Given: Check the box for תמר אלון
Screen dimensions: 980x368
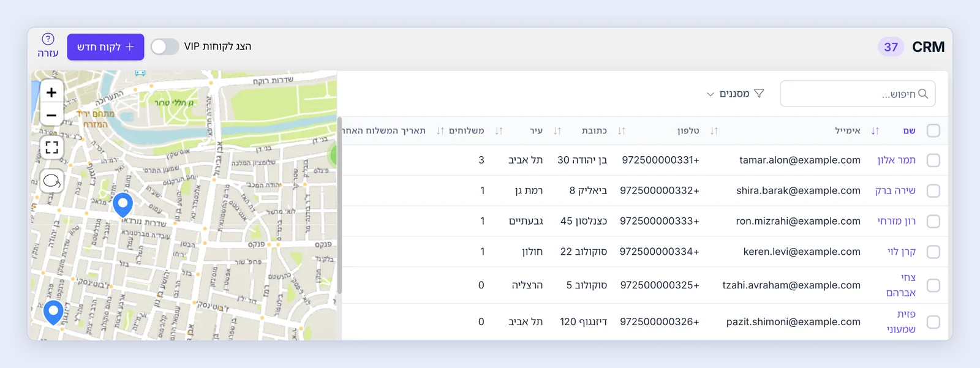Looking at the screenshot, I should coord(933,160).
